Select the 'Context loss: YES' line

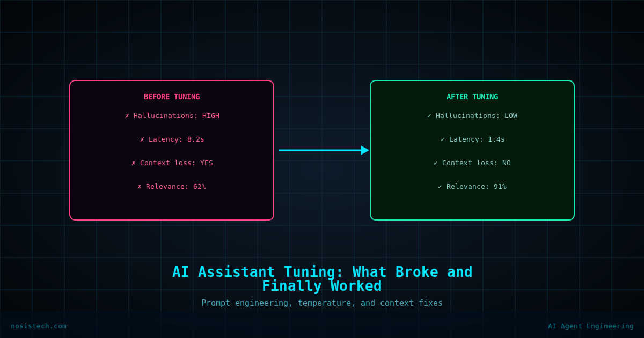click(172, 163)
